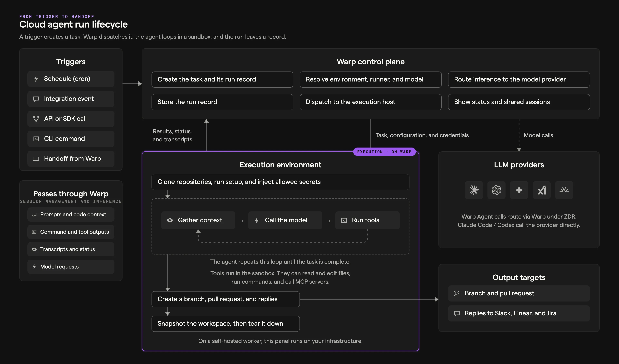This screenshot has width=619, height=364.
Task: Click Results, status, and transcripts label
Action: pyautogui.click(x=172, y=135)
